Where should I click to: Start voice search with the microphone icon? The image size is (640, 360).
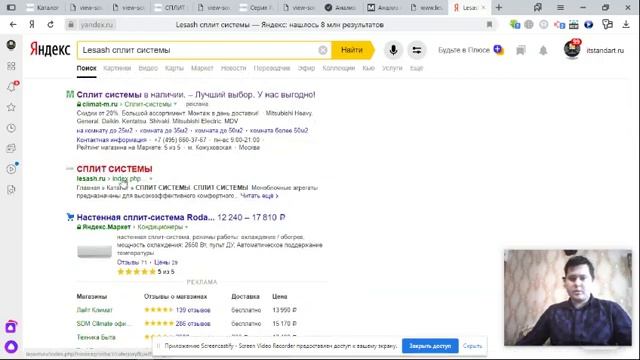[393, 50]
